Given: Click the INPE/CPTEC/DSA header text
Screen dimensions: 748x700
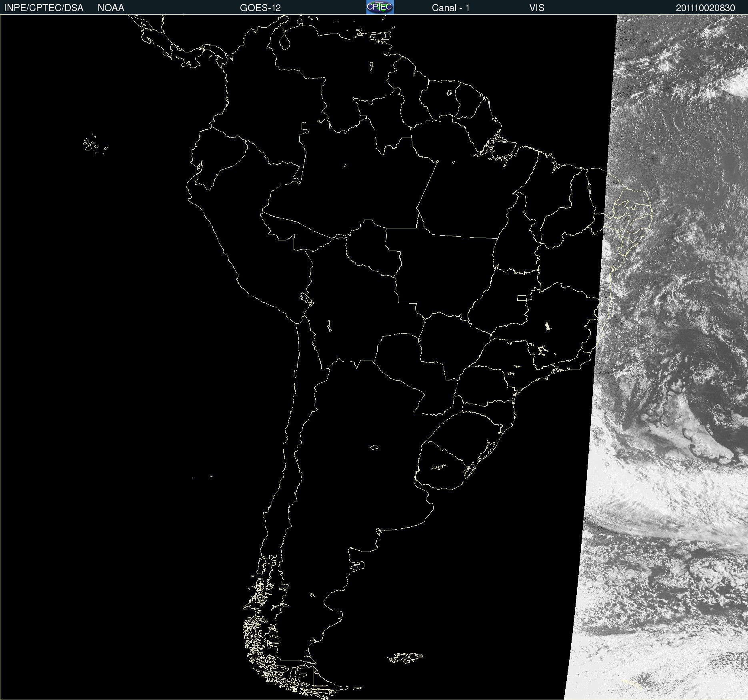Looking at the screenshot, I should 44,8.
